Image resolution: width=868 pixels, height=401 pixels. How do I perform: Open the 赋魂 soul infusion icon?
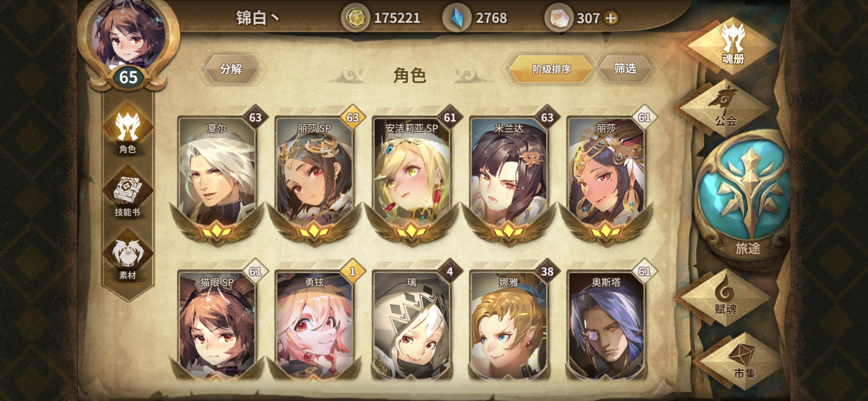[725, 296]
